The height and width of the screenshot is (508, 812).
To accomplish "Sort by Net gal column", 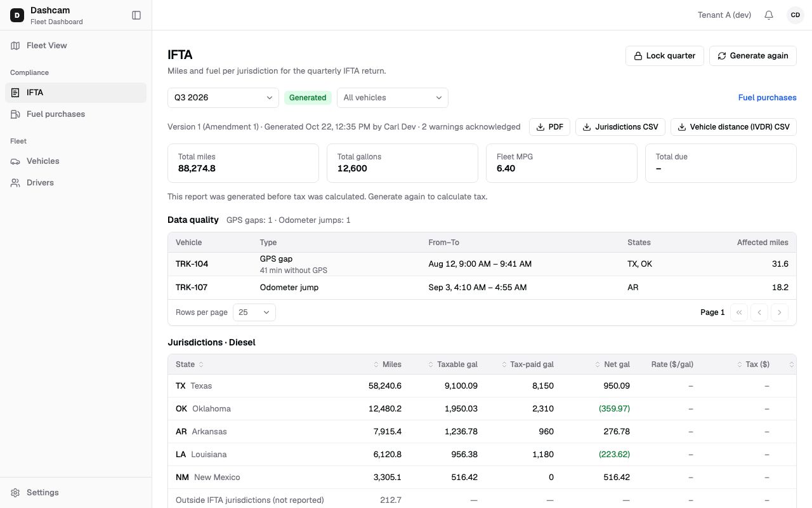I will [612, 364].
